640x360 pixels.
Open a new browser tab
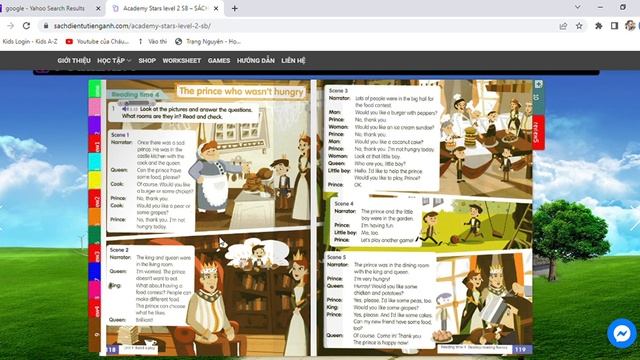pos(235,8)
